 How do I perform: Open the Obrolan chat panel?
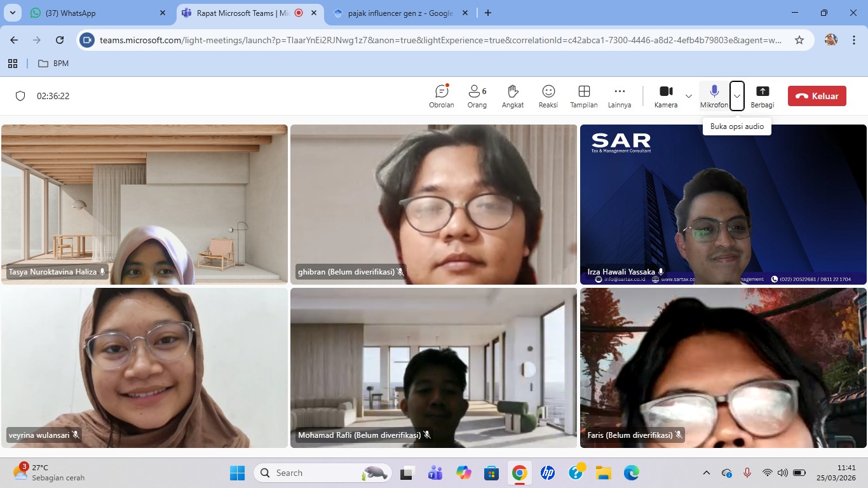(442, 96)
